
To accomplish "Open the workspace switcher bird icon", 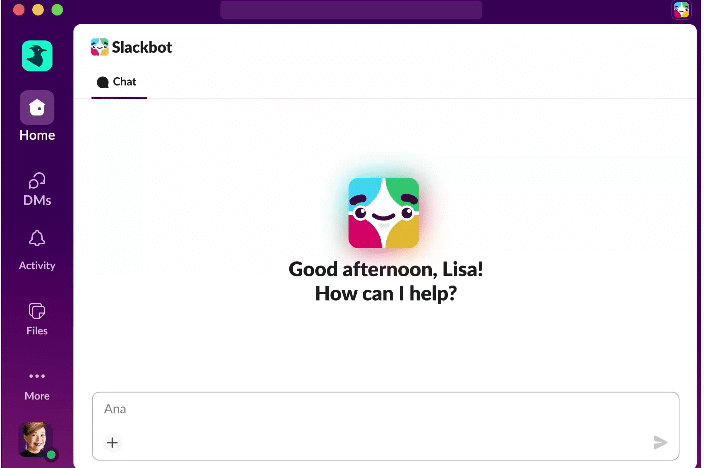I will point(37,56).
